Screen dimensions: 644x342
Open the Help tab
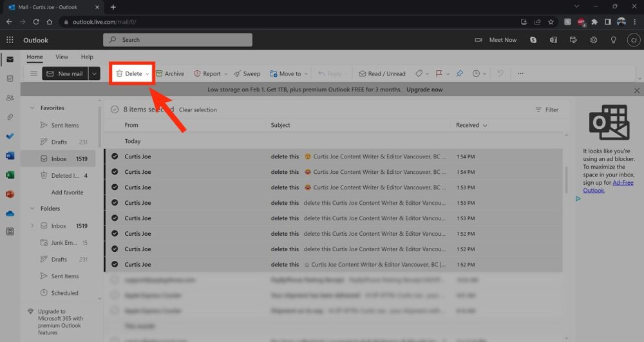[x=87, y=57]
